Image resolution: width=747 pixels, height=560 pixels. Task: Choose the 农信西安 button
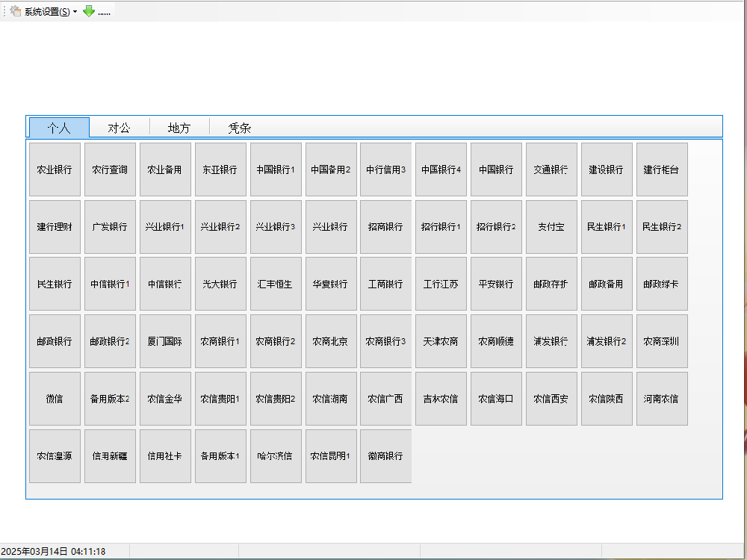click(552, 399)
